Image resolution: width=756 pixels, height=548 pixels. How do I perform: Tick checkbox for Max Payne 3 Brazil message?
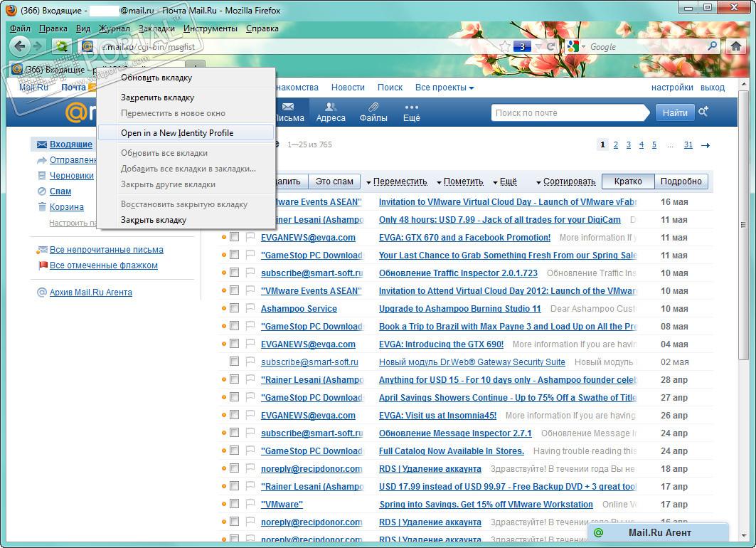coord(234,326)
